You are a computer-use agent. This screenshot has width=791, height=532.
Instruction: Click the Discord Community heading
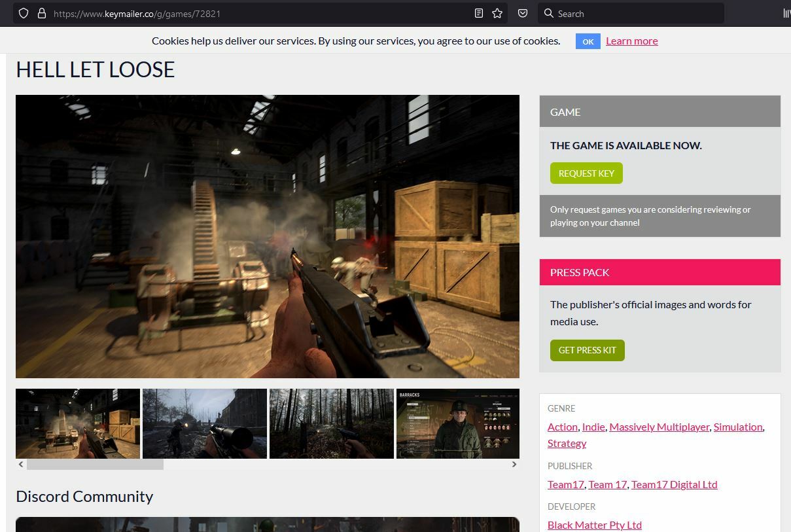click(84, 496)
